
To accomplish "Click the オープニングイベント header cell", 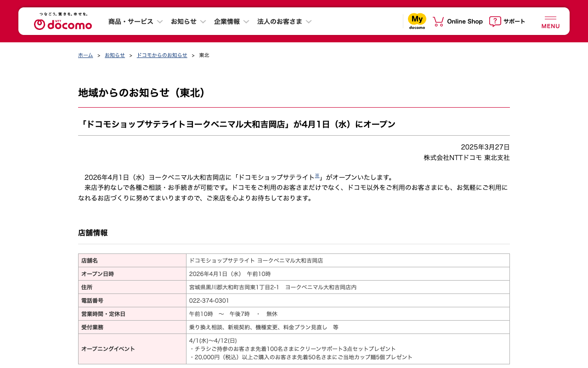I will tap(132, 349).
